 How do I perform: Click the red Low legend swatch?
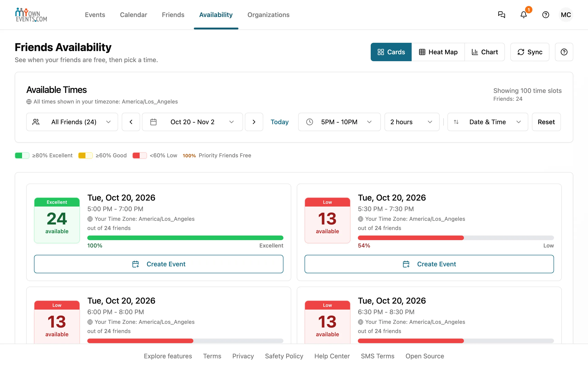[x=139, y=155]
